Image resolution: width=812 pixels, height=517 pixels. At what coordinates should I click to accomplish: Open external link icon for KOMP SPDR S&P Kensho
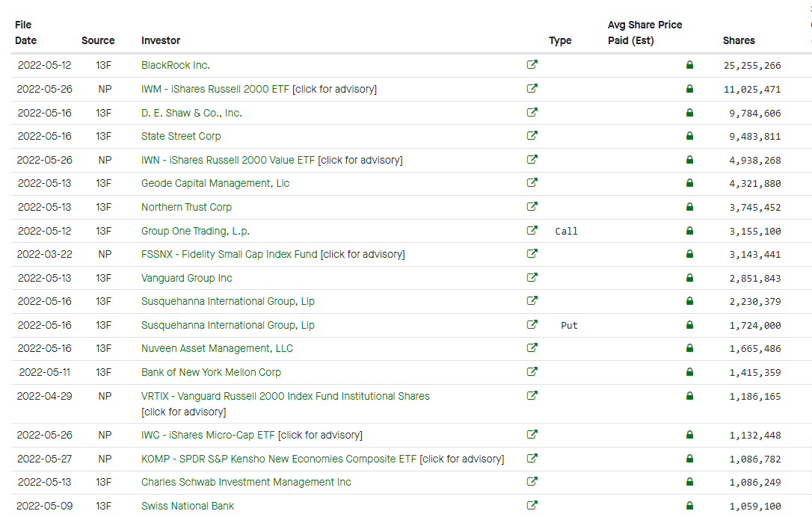532,458
